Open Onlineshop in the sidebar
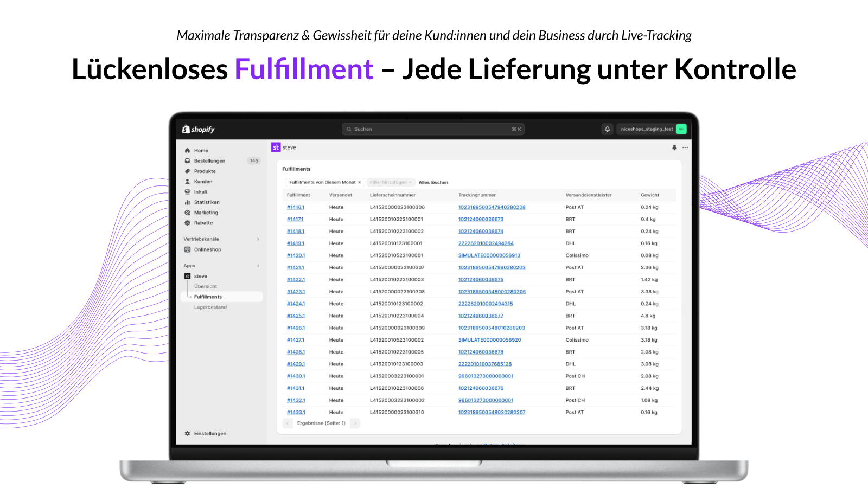 point(208,249)
